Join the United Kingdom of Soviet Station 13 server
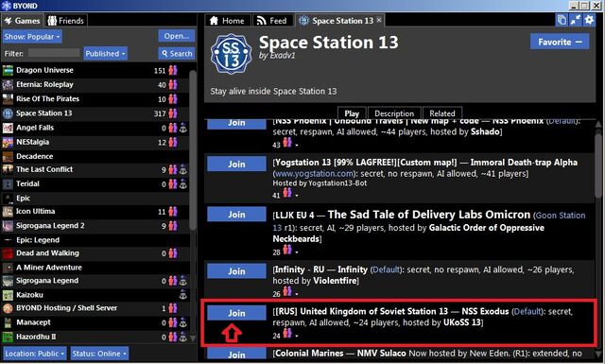The image size is (605, 364). (236, 313)
